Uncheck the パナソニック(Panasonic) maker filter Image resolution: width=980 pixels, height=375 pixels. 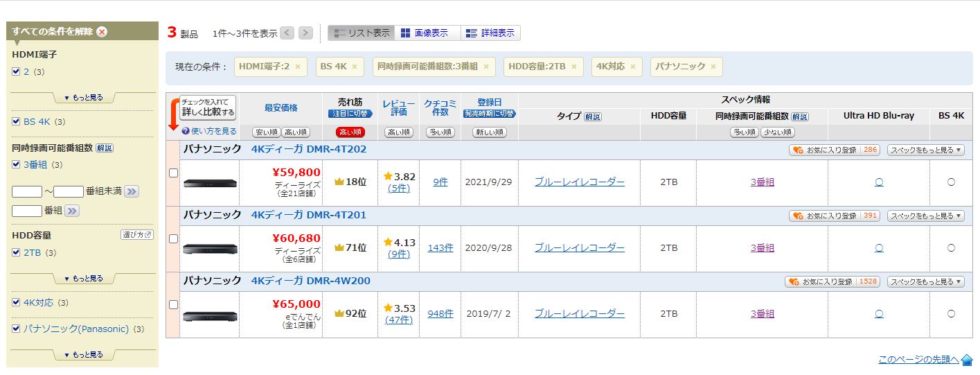point(17,329)
